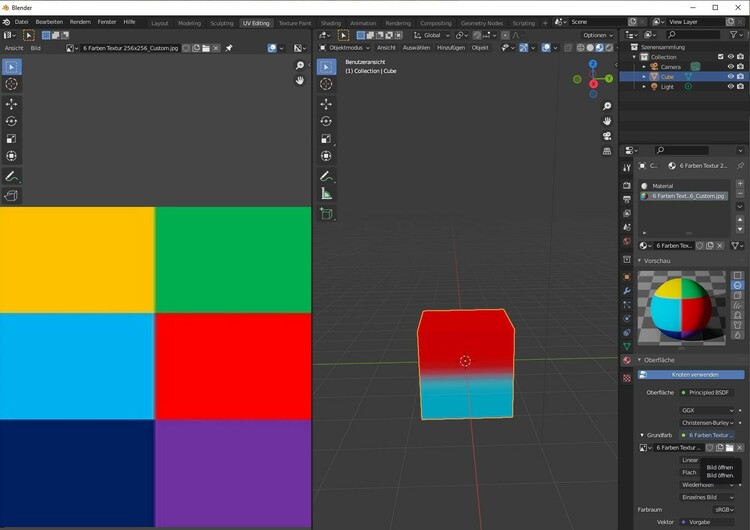Toggle orthographic grid view icon in viewport
Image resolution: width=750 pixels, height=530 pixels.
coord(607,151)
